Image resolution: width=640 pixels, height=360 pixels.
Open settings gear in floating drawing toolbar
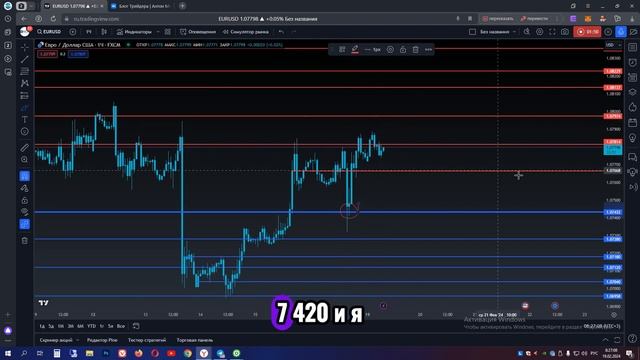(x=390, y=49)
